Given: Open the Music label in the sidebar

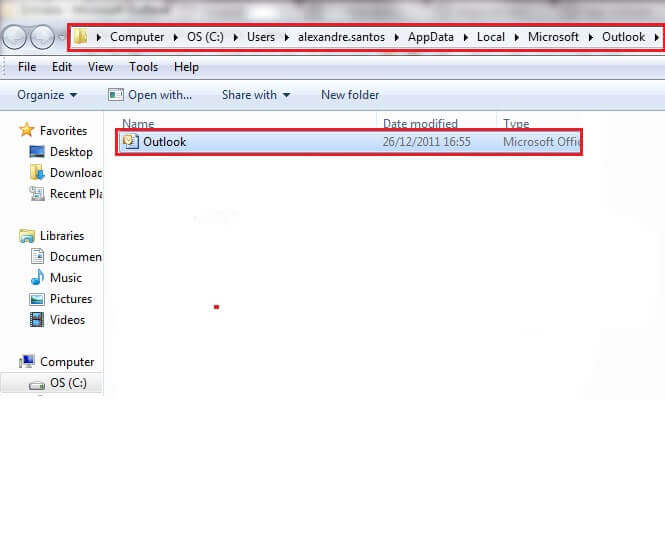Looking at the screenshot, I should (66, 277).
